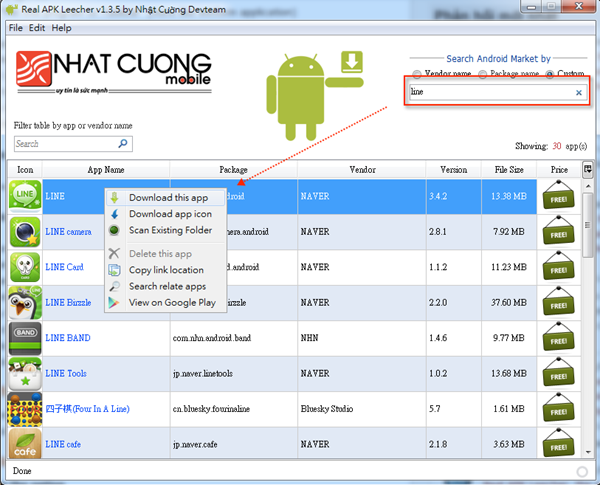The image size is (600, 485).
Task: Open the Edit menu
Action: [x=37, y=28]
